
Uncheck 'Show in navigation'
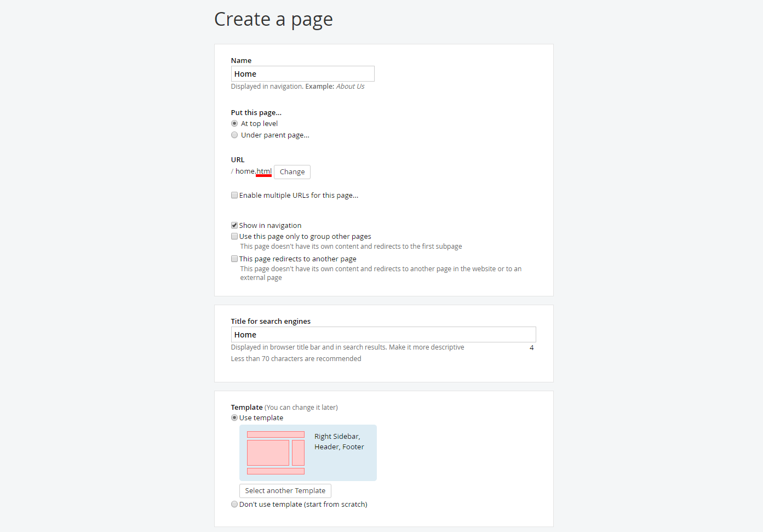[234, 225]
